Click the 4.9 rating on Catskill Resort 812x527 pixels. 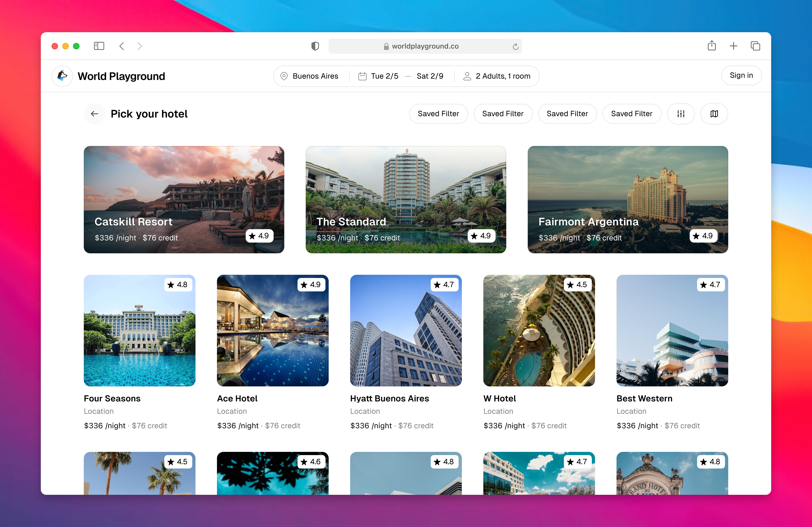(259, 236)
